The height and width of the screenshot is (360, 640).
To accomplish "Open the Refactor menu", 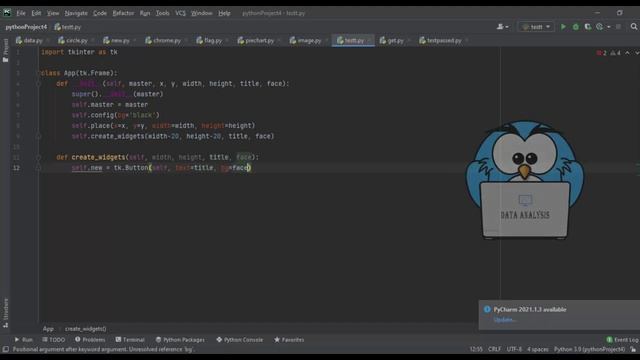I will click(123, 13).
